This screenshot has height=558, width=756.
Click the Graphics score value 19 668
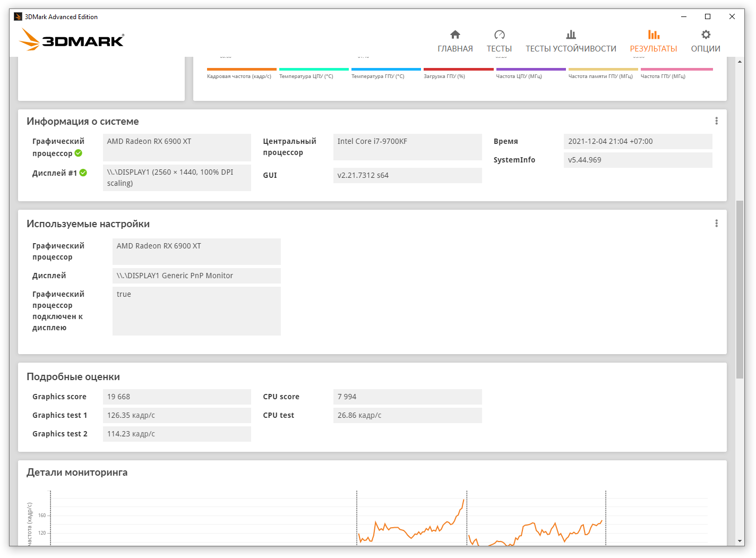pos(176,397)
